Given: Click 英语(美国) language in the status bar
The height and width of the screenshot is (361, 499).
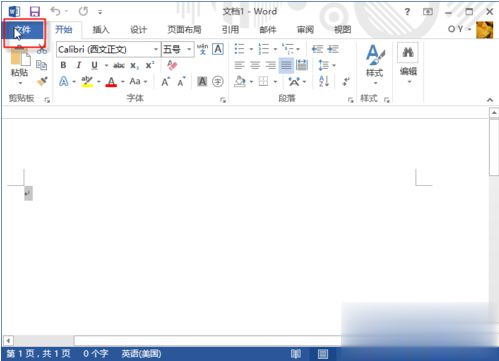Looking at the screenshot, I should coord(141,353).
